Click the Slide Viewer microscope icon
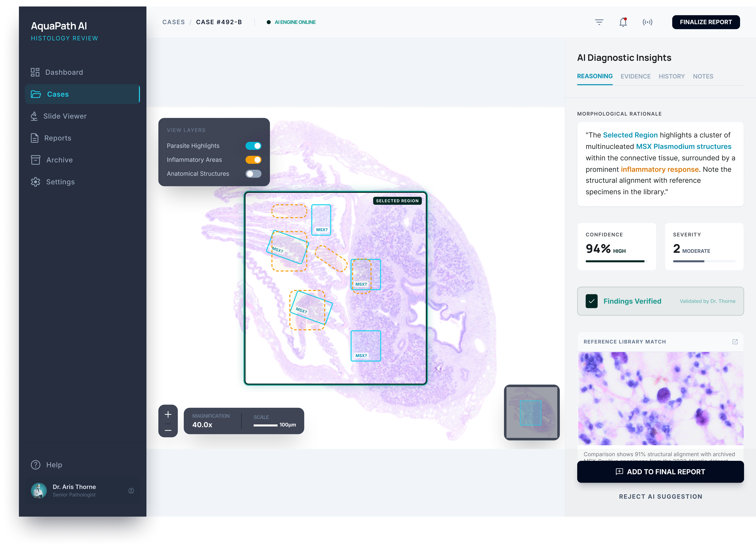This screenshot has height=548, width=756. 34,116
